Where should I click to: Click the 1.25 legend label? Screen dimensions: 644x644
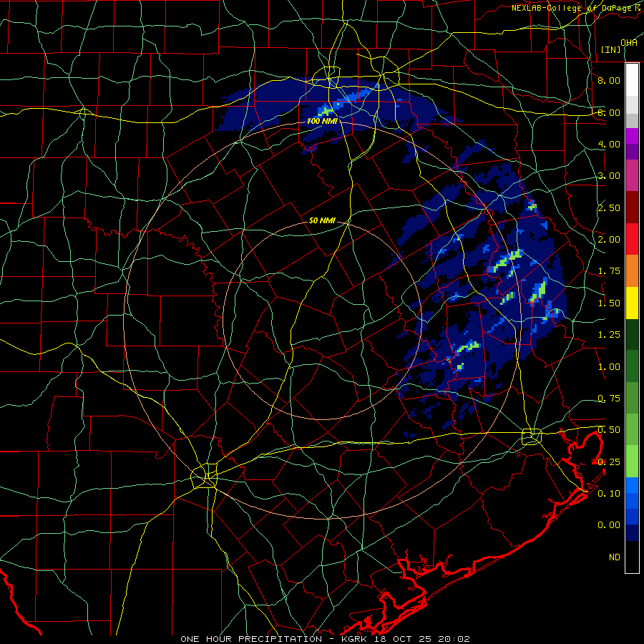coord(609,335)
